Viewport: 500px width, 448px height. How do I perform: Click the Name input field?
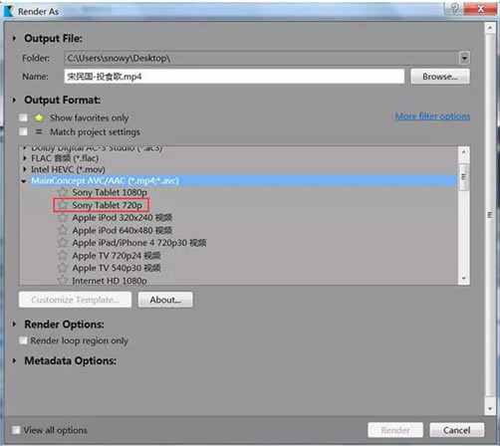pos(234,77)
